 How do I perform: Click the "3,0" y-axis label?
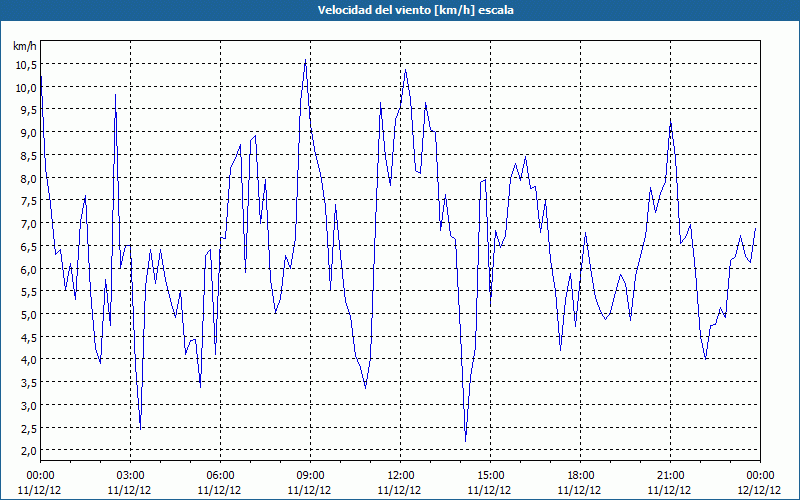click(x=28, y=405)
